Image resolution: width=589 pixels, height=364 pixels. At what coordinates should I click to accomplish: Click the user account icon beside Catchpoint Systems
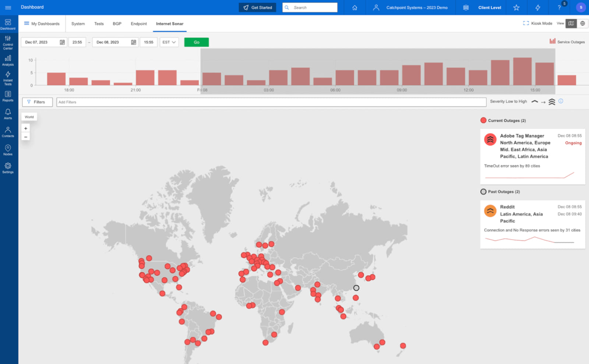[x=376, y=7]
